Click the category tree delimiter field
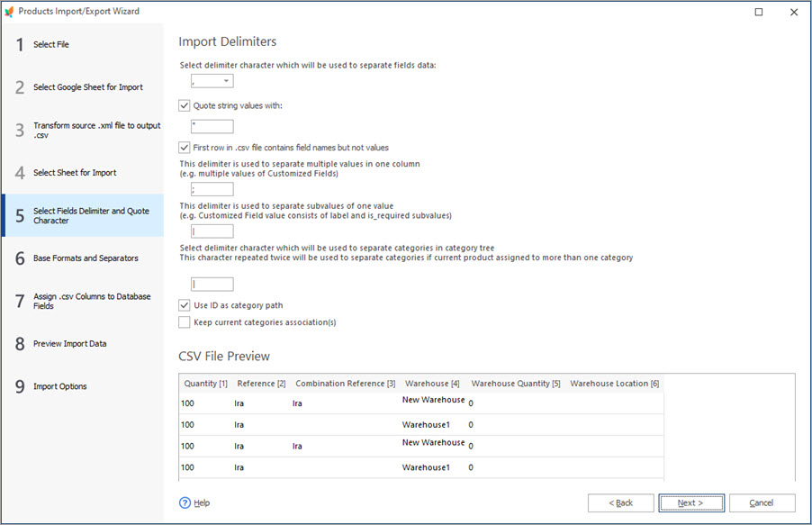The height and width of the screenshot is (525, 812). click(212, 284)
